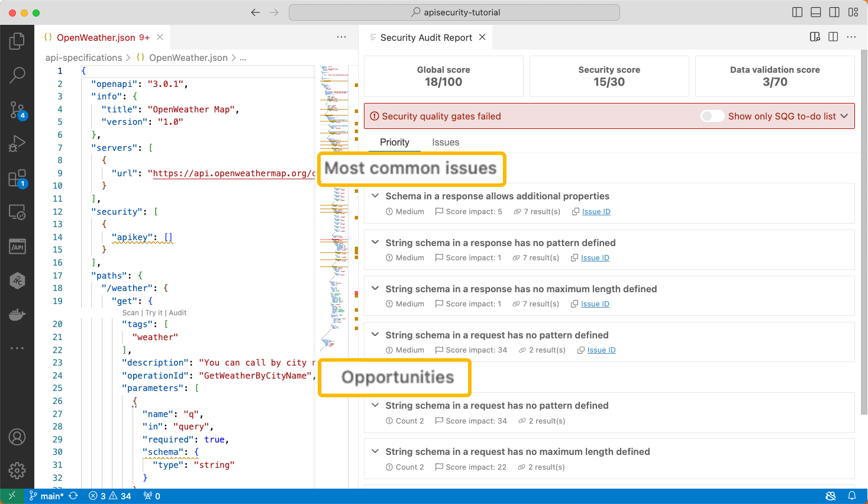Open the Run and Debug view
This screenshot has width=868, height=504.
pos(17,144)
